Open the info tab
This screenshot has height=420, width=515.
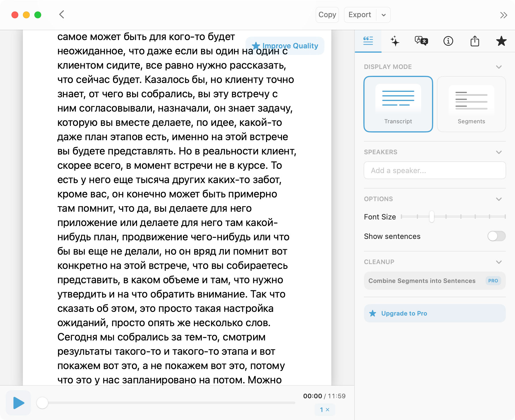[x=448, y=41]
